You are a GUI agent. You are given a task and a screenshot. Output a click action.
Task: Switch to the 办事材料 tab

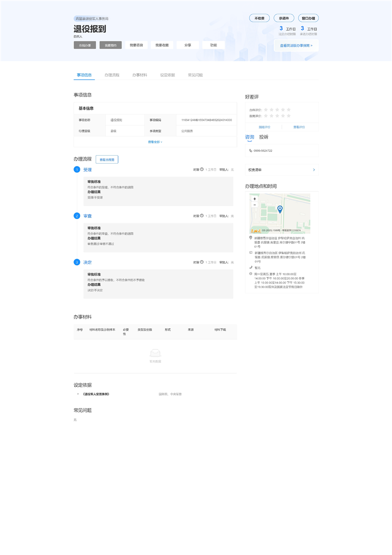coord(139,75)
